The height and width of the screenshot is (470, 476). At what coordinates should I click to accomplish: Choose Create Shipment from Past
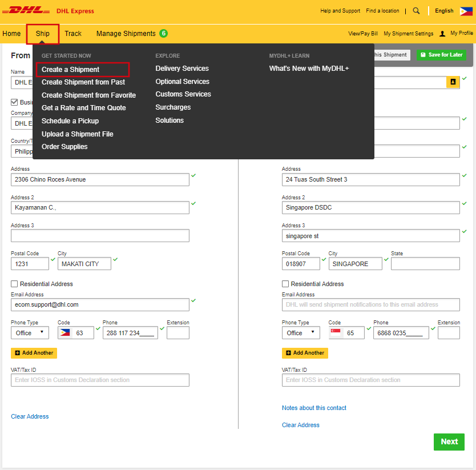pyautogui.click(x=83, y=82)
